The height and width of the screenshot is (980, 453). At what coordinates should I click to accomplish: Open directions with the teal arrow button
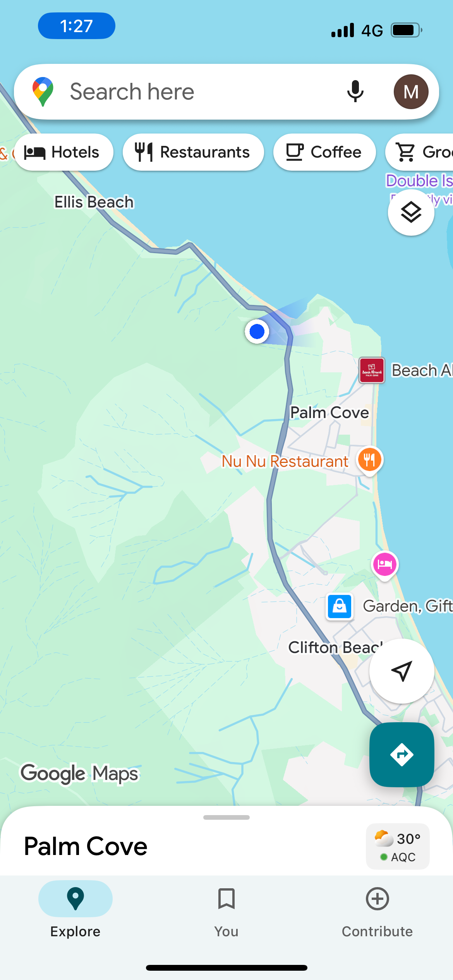click(402, 754)
